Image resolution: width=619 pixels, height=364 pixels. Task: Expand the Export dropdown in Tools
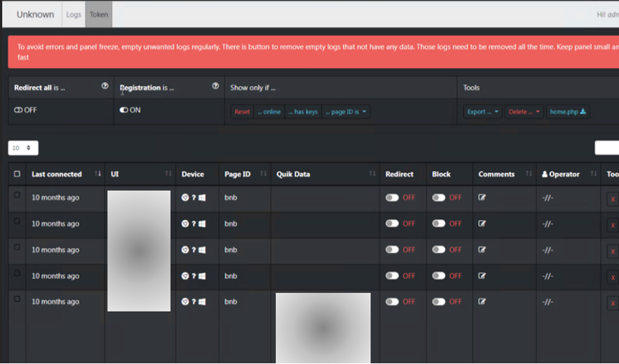(483, 112)
